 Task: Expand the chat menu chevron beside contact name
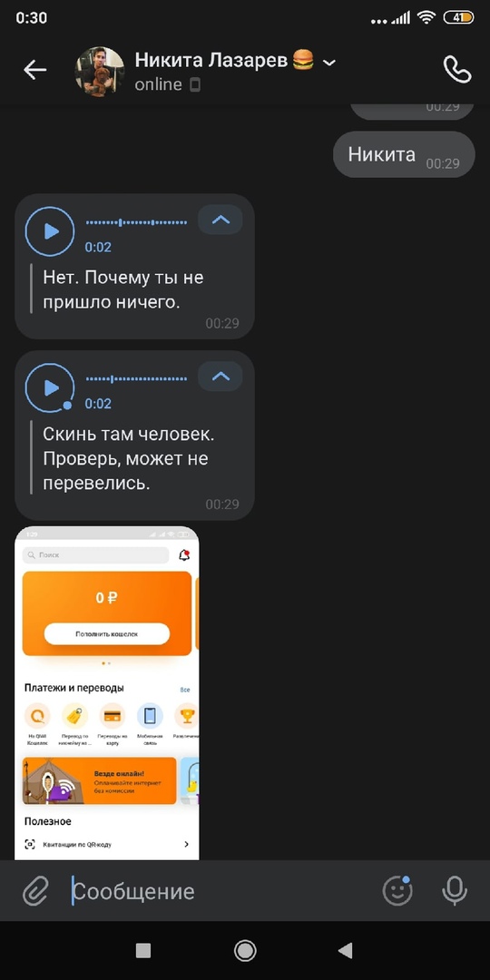click(x=329, y=62)
